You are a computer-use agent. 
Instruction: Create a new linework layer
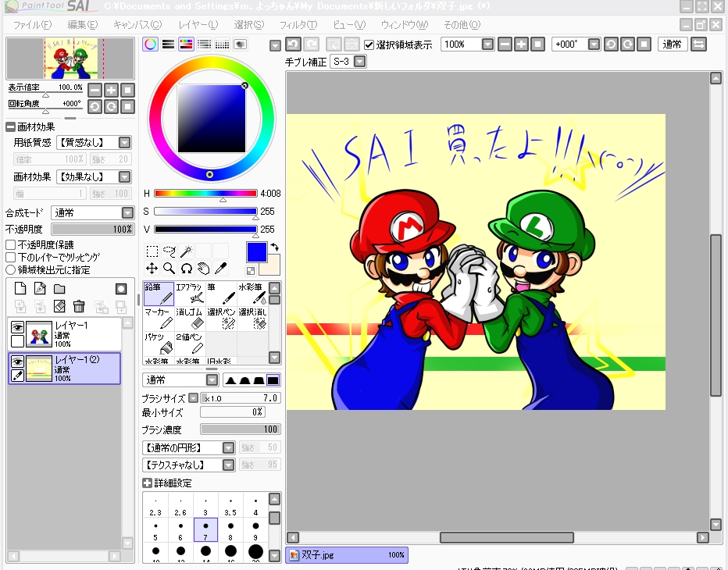pos(40,289)
